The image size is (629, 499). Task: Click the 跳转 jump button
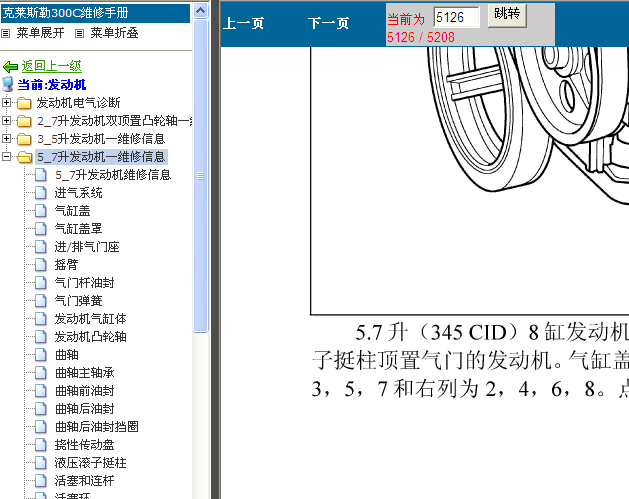[x=507, y=15]
